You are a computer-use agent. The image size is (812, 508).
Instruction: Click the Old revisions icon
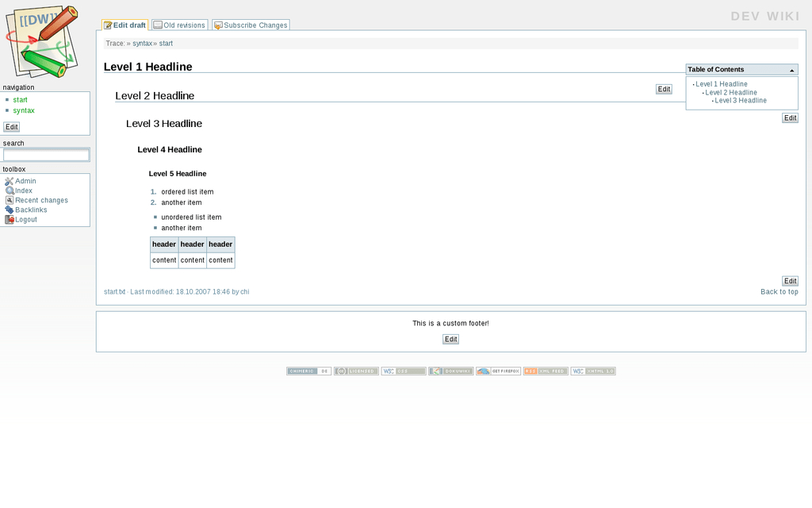[158, 25]
